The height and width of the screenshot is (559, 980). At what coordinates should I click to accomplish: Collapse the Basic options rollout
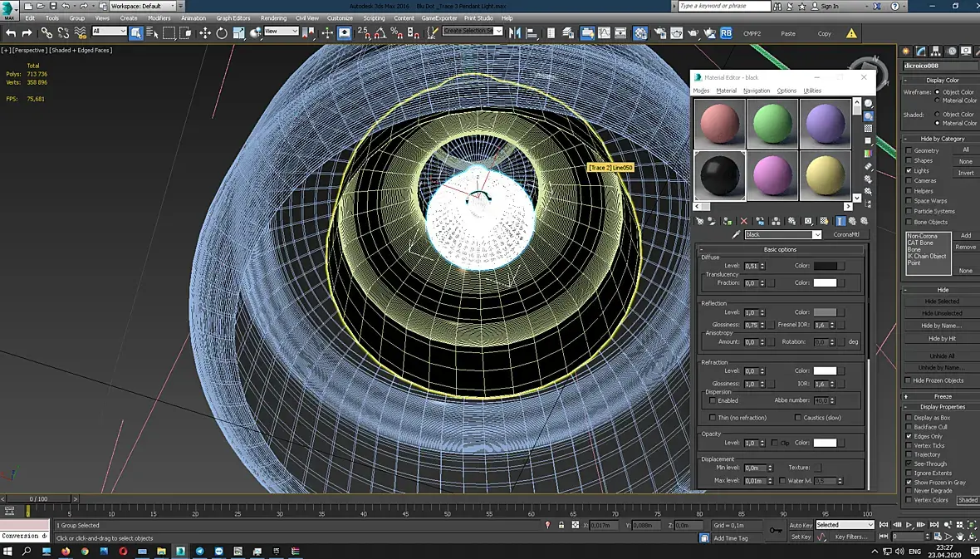click(780, 249)
